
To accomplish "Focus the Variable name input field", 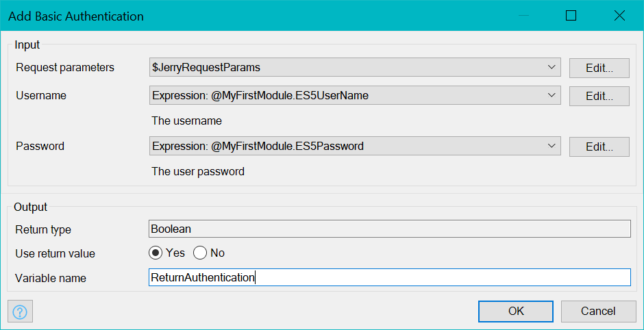I will [390, 277].
